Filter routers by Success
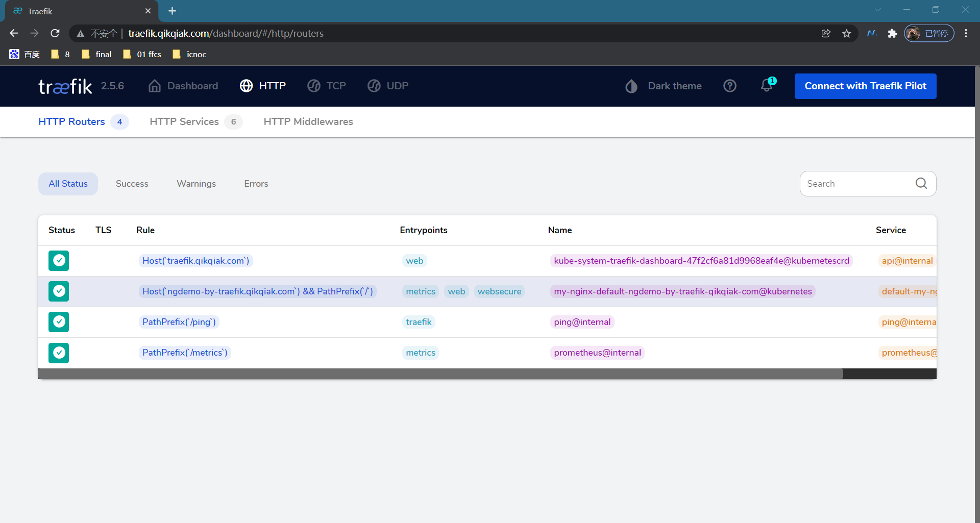Image resolution: width=980 pixels, height=523 pixels. (x=132, y=184)
